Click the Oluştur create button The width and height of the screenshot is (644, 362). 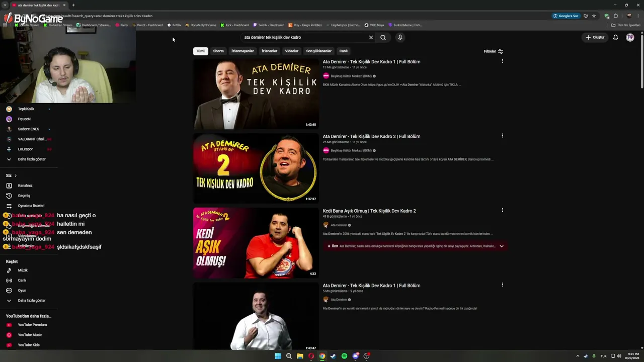point(595,37)
